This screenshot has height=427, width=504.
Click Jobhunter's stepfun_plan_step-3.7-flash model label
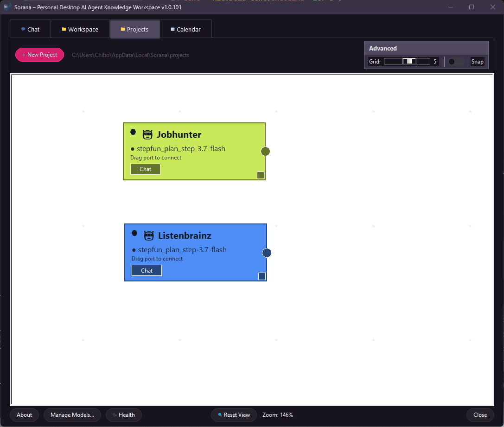click(x=181, y=149)
